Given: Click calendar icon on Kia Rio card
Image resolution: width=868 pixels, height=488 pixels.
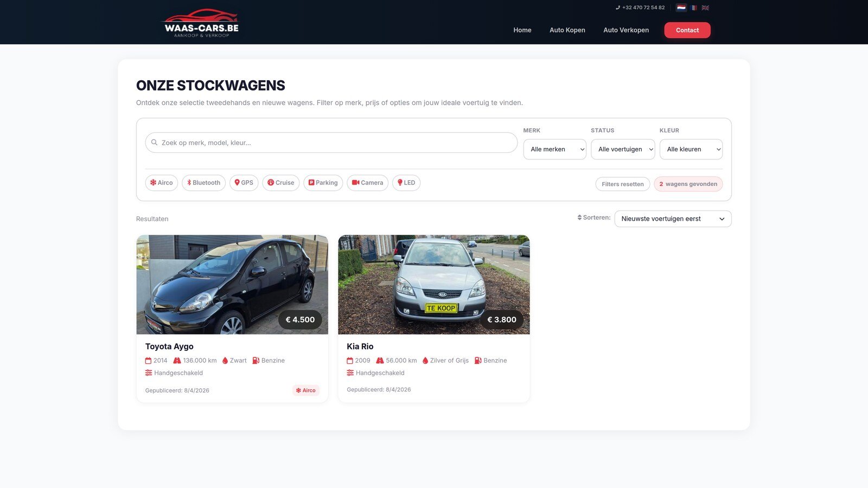Looking at the screenshot, I should (x=350, y=361).
